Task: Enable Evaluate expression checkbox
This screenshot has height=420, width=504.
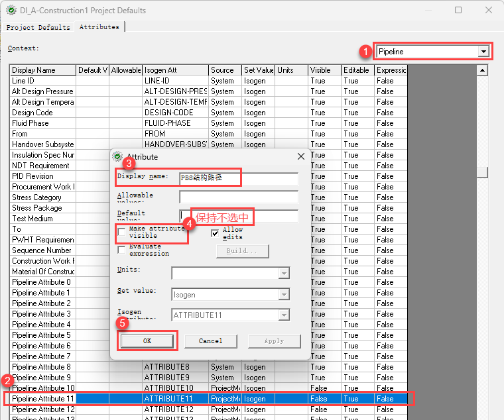Action: 121,250
